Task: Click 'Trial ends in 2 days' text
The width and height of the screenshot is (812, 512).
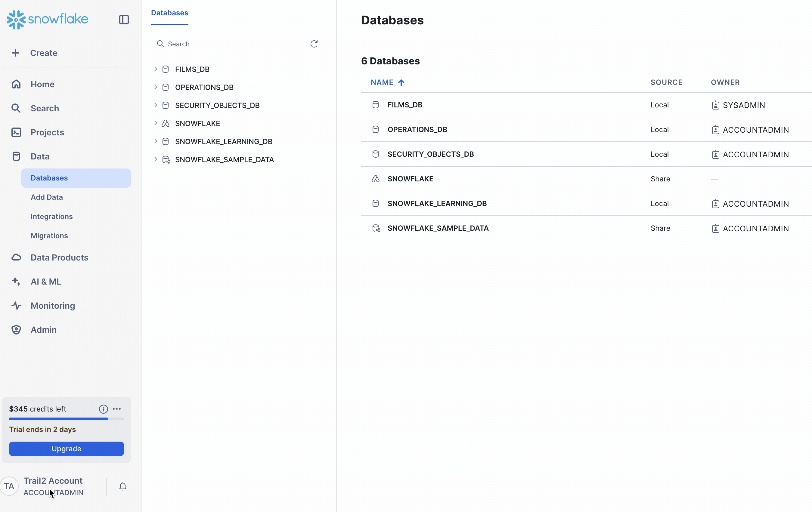Action: 42,429
